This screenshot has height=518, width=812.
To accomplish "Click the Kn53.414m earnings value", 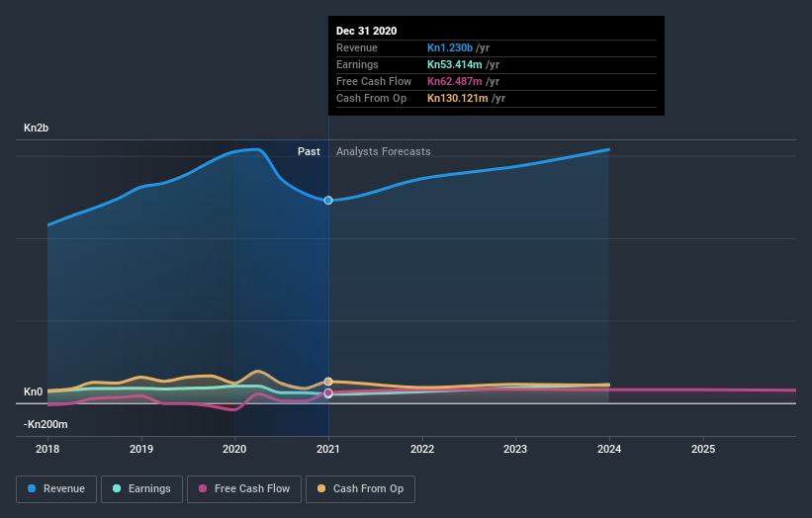I will pos(455,64).
